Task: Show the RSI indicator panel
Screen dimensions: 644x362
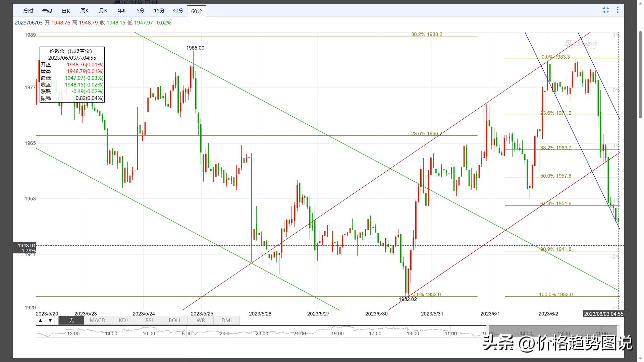Action: pyautogui.click(x=149, y=320)
